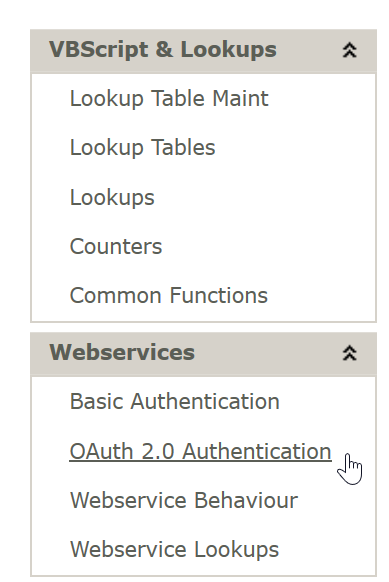
Task: Go to Webservice Lookups
Action: (x=174, y=550)
